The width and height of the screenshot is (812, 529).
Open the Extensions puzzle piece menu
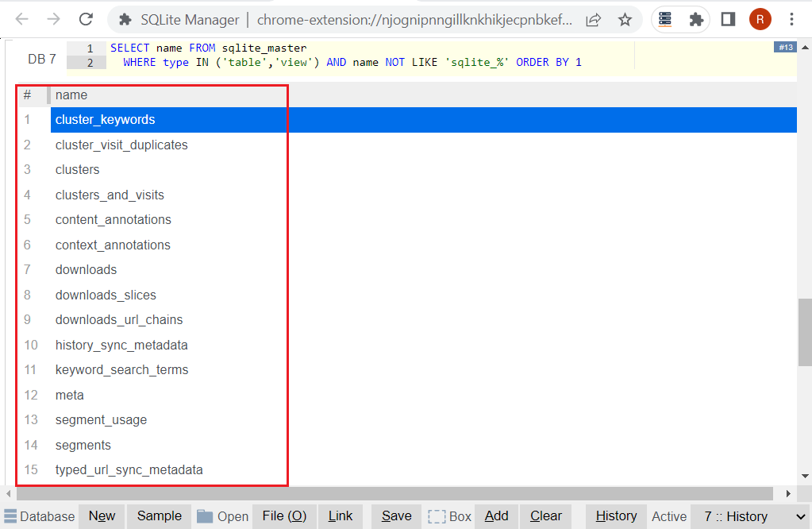pyautogui.click(x=696, y=19)
